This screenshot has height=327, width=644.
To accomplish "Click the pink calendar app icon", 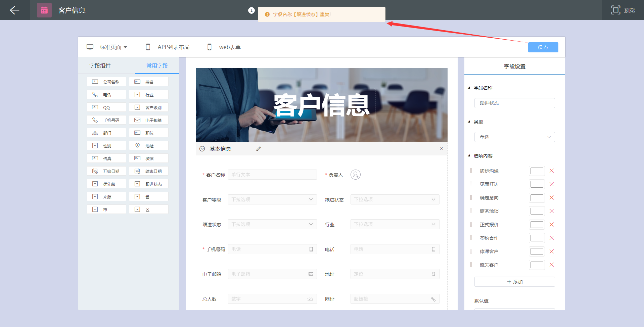I will (x=44, y=10).
